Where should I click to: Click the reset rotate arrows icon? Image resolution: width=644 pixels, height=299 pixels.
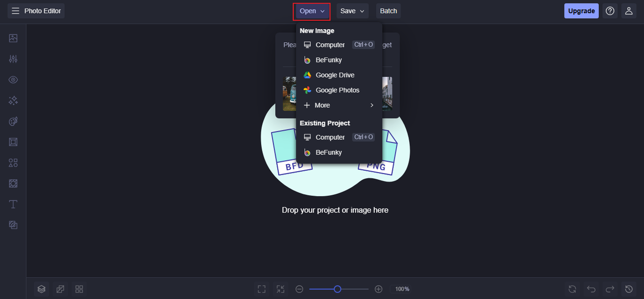click(572, 289)
